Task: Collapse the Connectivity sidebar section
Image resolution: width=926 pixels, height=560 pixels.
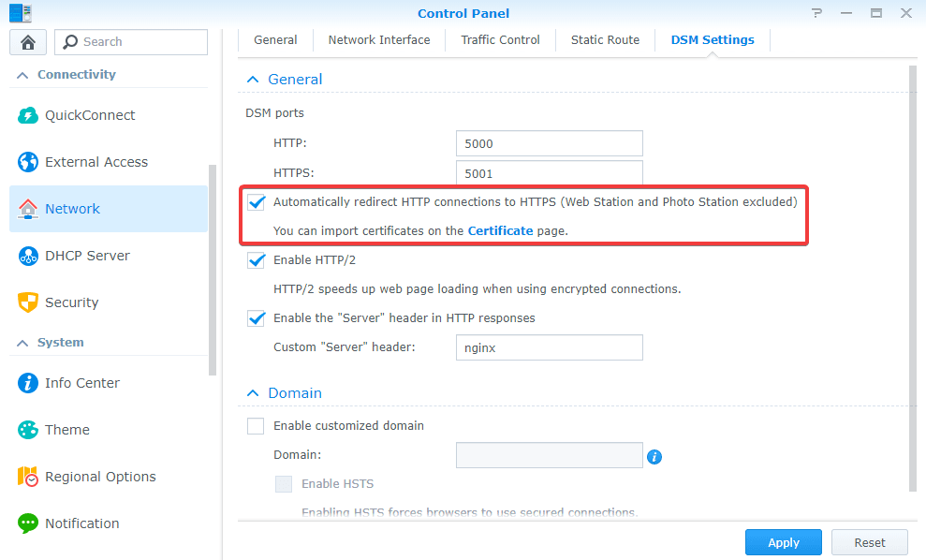Action: point(22,75)
